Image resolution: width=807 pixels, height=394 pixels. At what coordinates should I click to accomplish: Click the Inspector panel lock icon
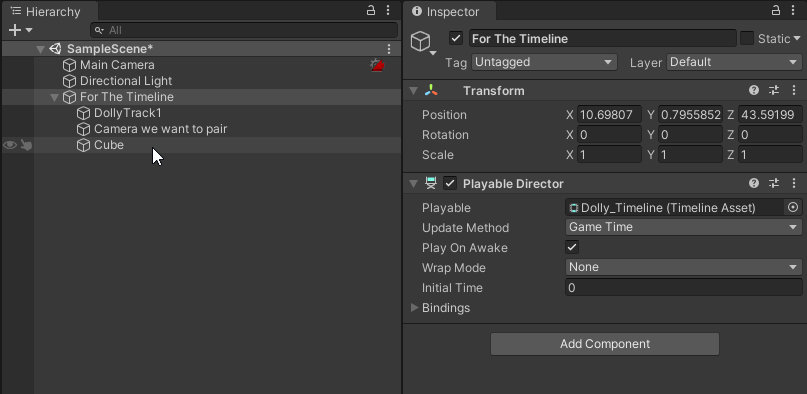pyautogui.click(x=776, y=10)
